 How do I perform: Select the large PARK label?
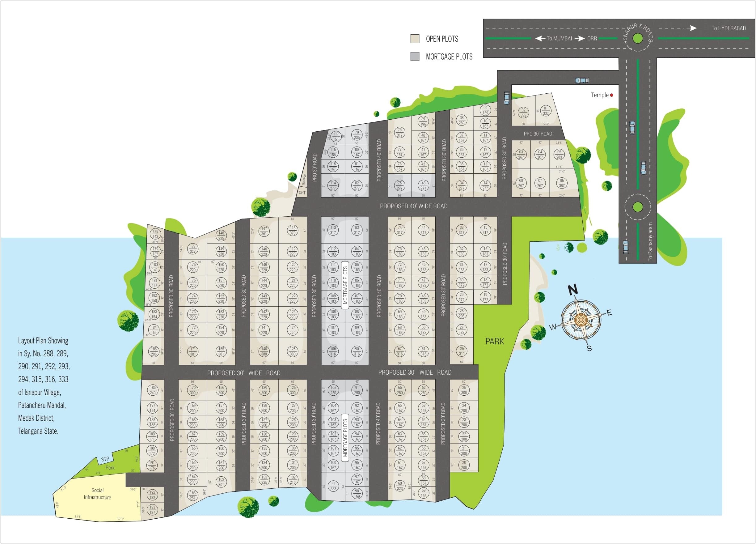[495, 341]
